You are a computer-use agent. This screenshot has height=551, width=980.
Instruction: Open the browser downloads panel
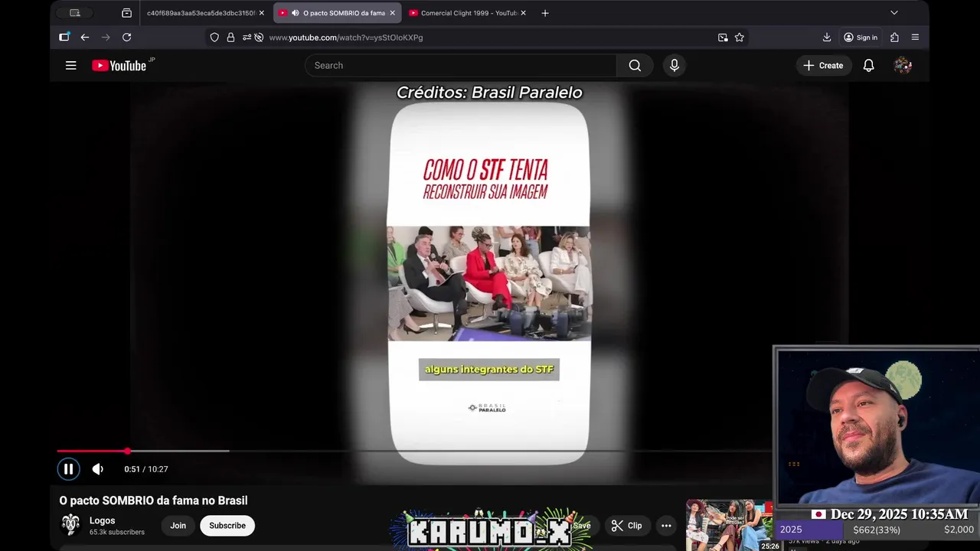click(827, 37)
